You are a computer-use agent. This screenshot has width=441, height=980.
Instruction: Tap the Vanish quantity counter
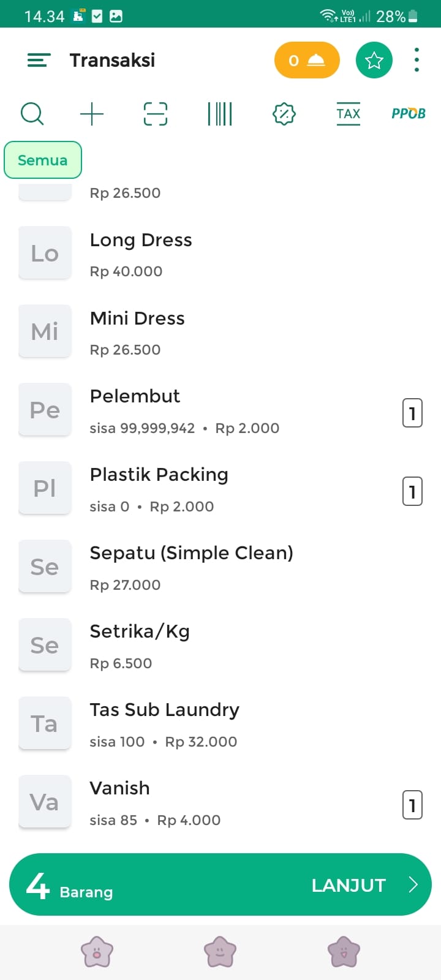[412, 805]
